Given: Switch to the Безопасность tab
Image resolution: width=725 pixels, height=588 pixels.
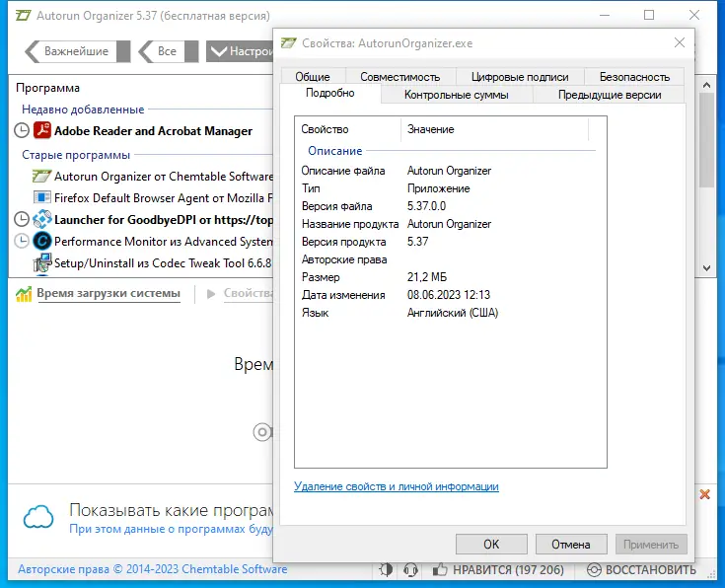Looking at the screenshot, I should pyautogui.click(x=634, y=77).
